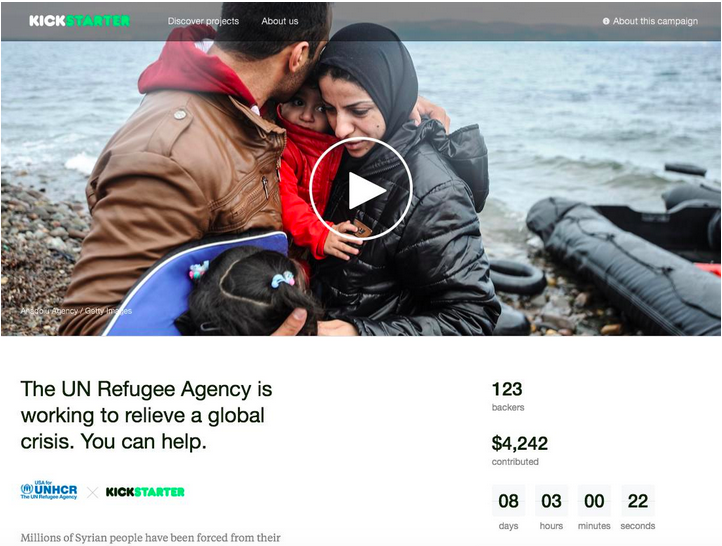Click the X symbol between the logos
Image resolution: width=722 pixels, height=546 pixels.
[93, 493]
